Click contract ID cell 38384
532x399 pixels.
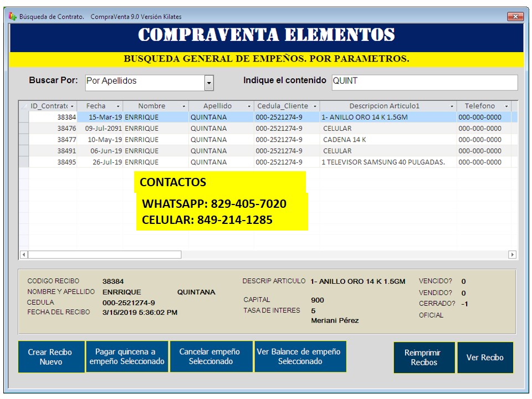point(53,117)
